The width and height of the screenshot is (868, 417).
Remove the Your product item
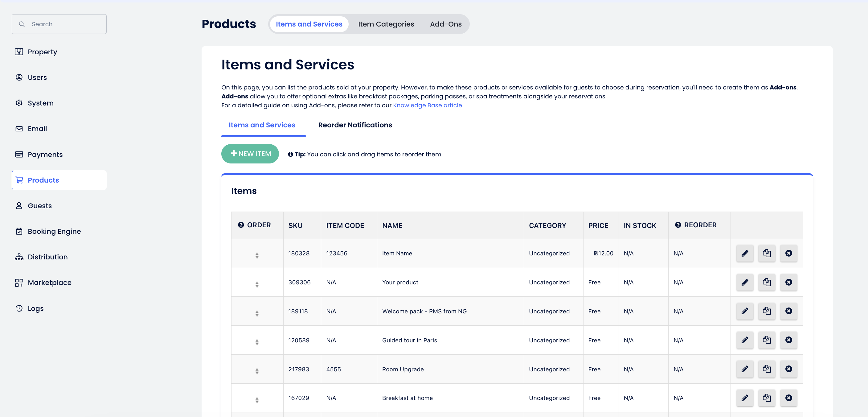click(x=788, y=282)
